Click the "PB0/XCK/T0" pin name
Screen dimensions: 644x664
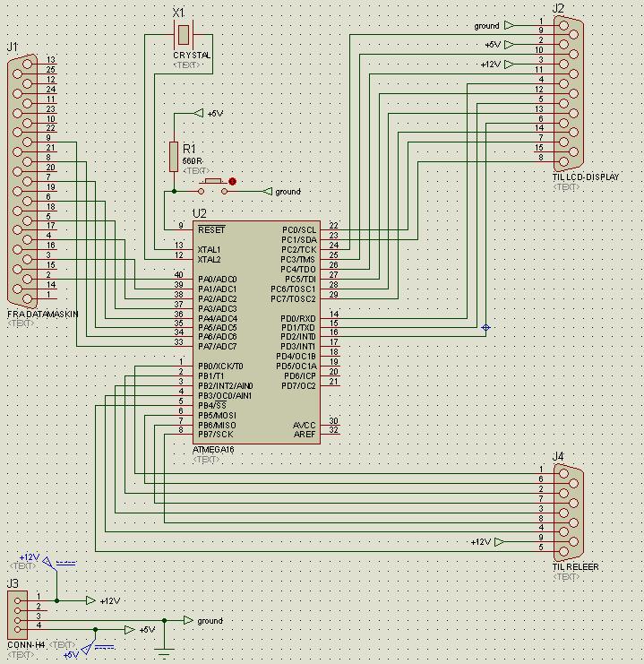tap(220, 366)
